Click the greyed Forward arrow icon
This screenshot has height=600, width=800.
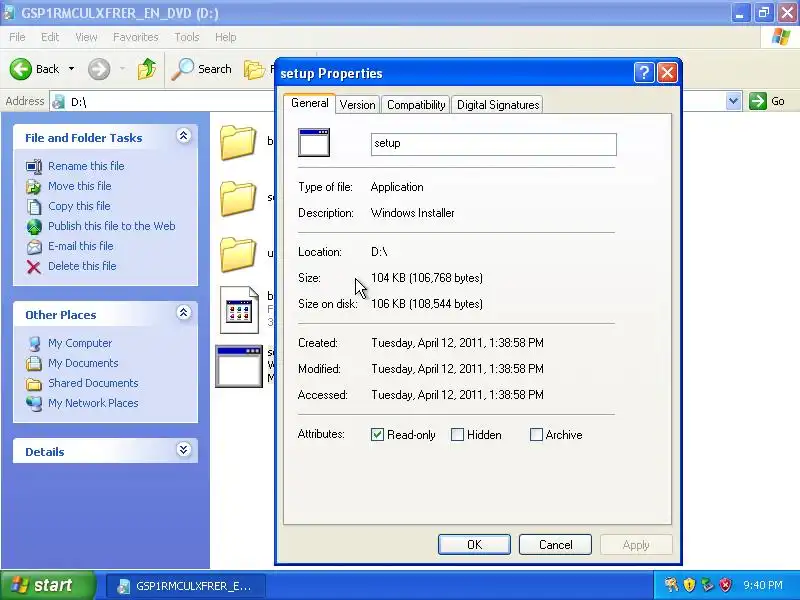99,69
